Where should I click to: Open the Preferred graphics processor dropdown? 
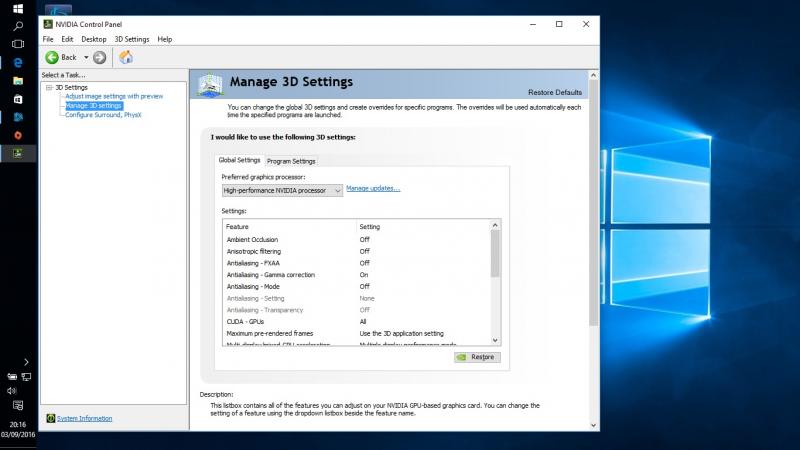coord(282,190)
